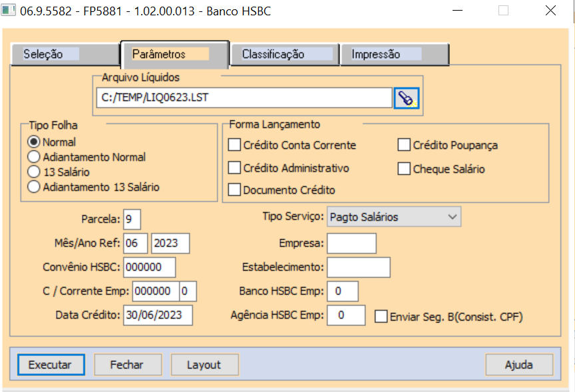Image resolution: width=575 pixels, height=392 pixels.
Task: Open the Impressão tab
Action: (395, 55)
